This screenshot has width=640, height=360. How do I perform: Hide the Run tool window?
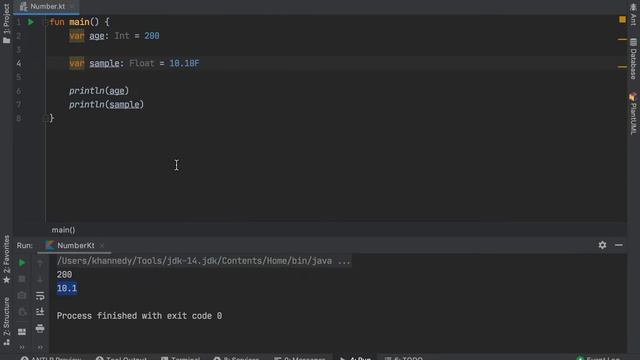coord(619,245)
